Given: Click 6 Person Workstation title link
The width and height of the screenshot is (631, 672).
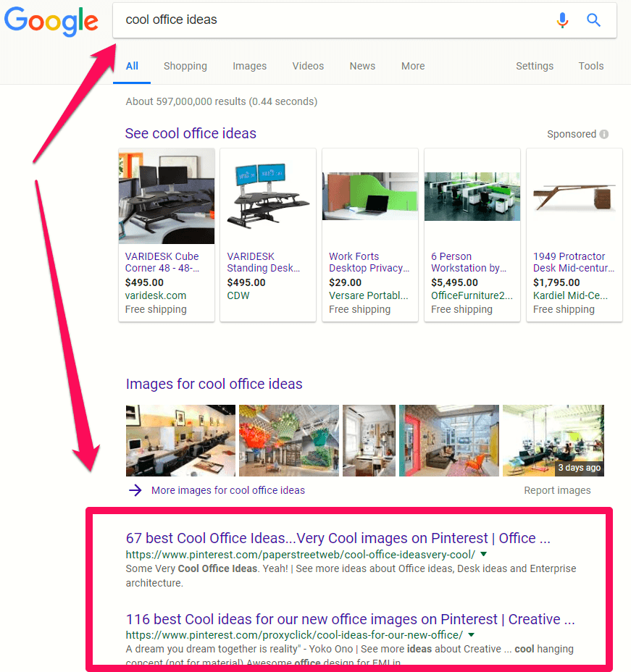Looking at the screenshot, I should [x=469, y=262].
